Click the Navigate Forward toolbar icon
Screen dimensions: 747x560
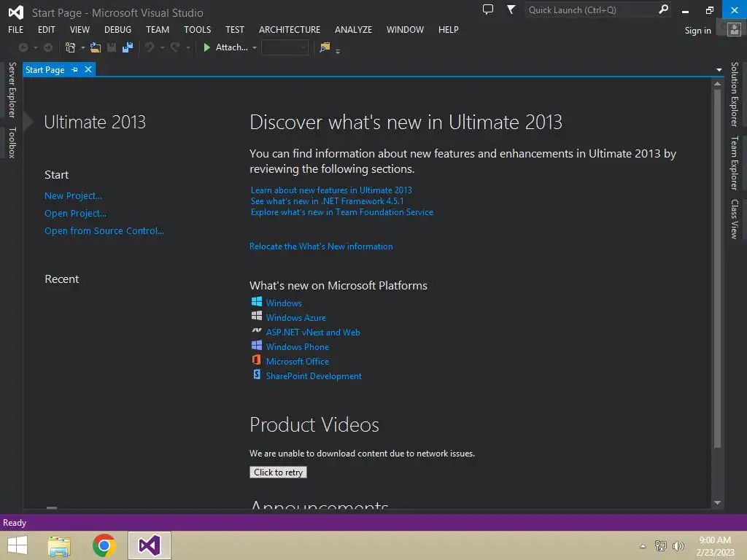[x=48, y=47]
